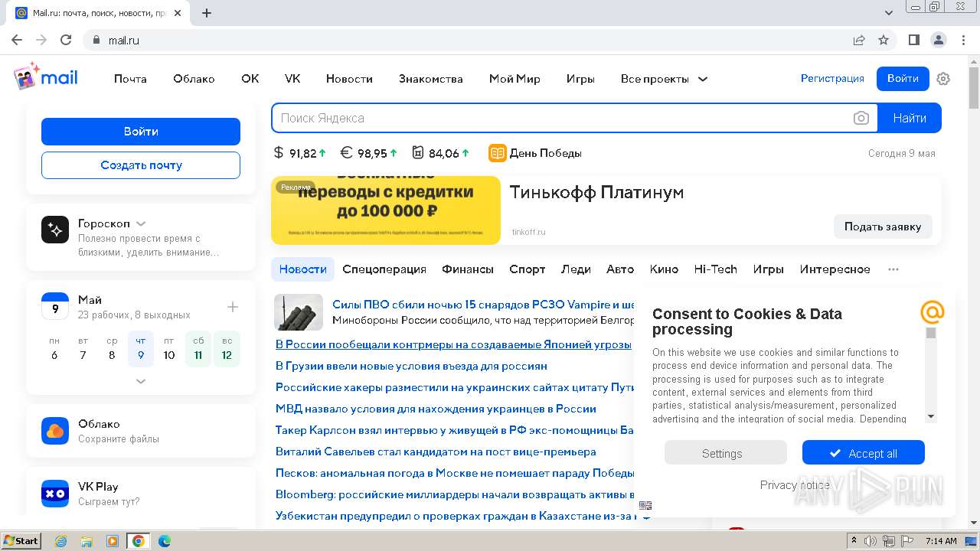980x551 pixels.
Task: Open news thumbnail about Силы ПВО
Action: [299, 312]
